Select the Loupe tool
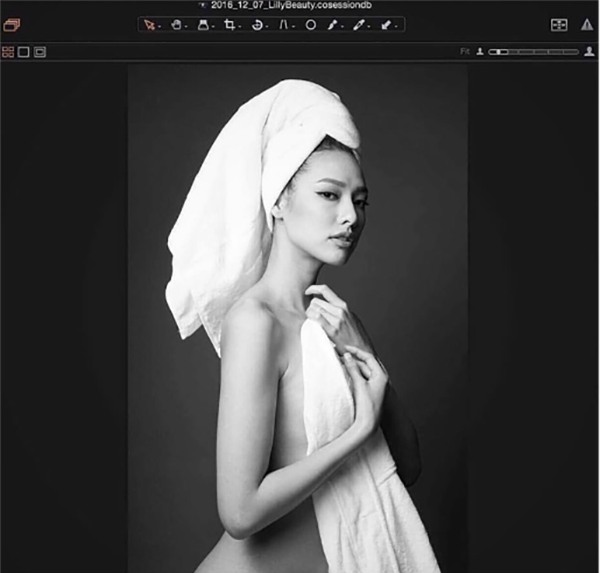Screen dimensions: 600x573 (203, 25)
